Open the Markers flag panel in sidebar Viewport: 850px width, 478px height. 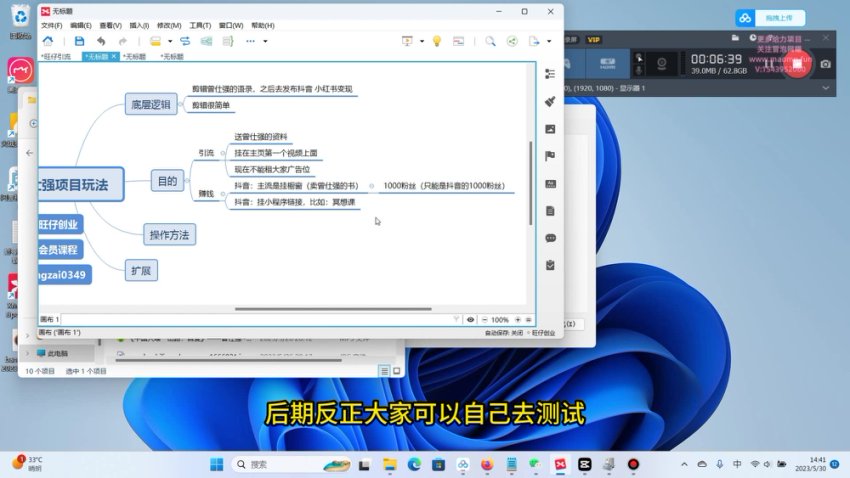550,156
